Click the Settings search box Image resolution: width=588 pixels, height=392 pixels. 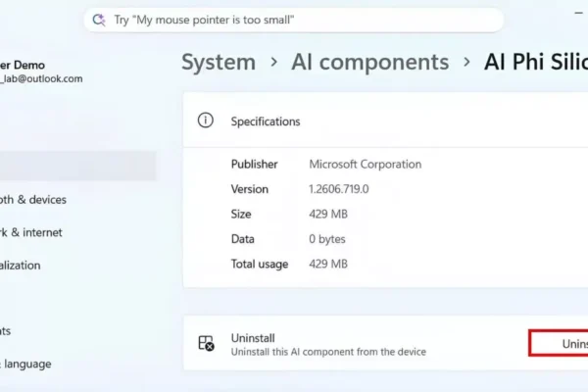click(294, 20)
